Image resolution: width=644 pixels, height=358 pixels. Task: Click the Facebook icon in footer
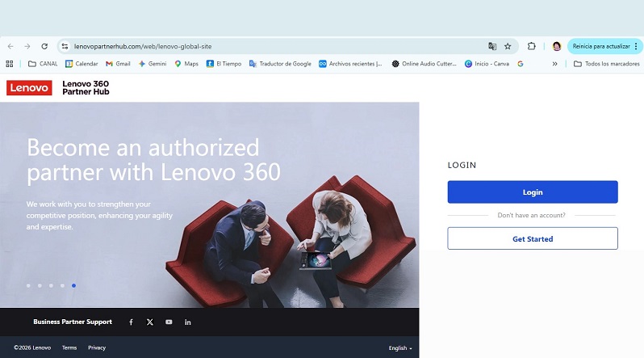(131, 322)
